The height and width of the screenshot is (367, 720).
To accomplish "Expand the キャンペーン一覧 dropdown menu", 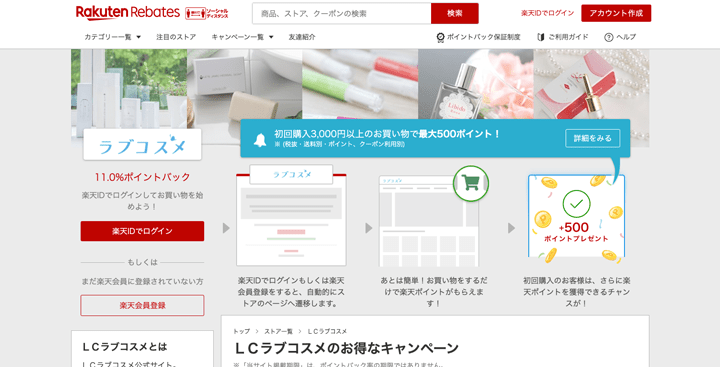I will click(x=242, y=37).
